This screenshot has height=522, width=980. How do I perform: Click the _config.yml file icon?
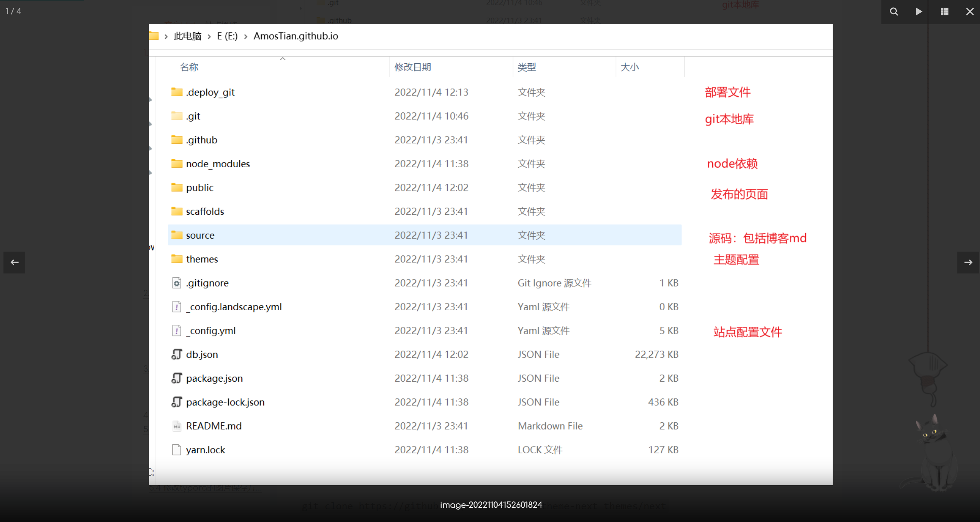pyautogui.click(x=177, y=331)
